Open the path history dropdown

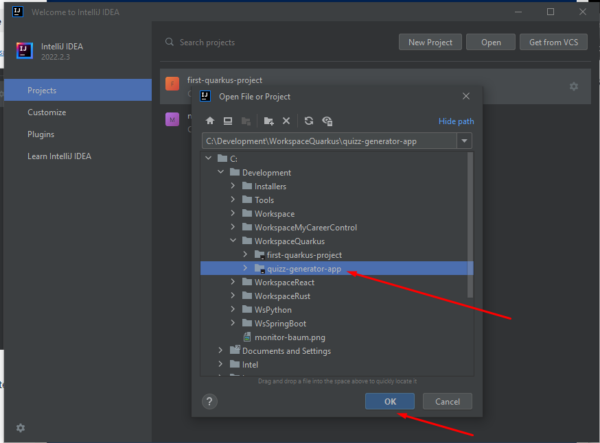(x=464, y=141)
